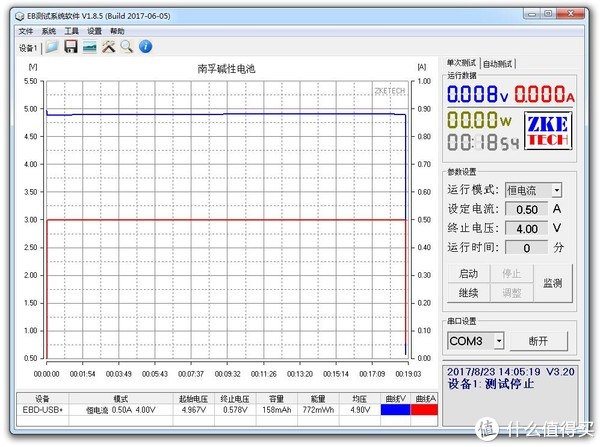600x447 pixels.
Task: Click the 158mAh capacity cell
Action: (x=277, y=410)
